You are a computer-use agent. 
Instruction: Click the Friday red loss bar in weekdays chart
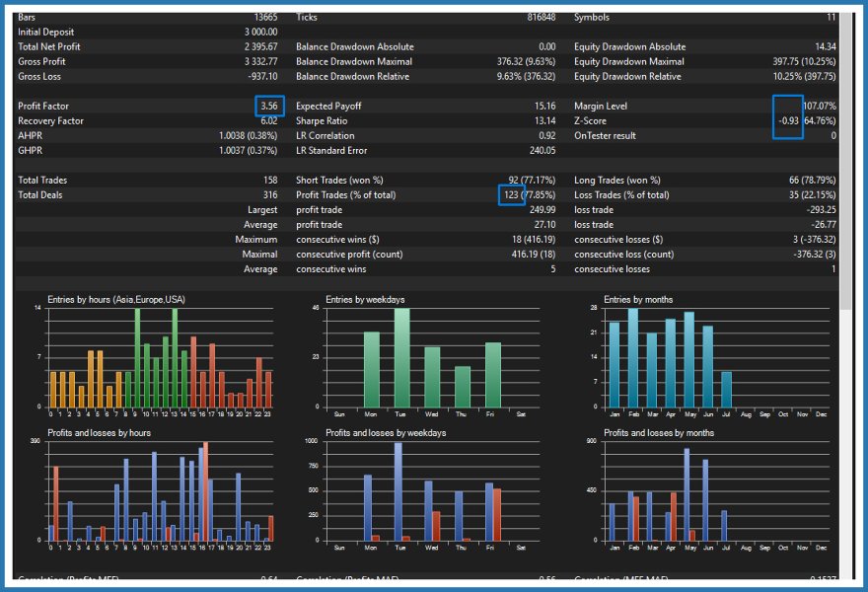(x=497, y=514)
